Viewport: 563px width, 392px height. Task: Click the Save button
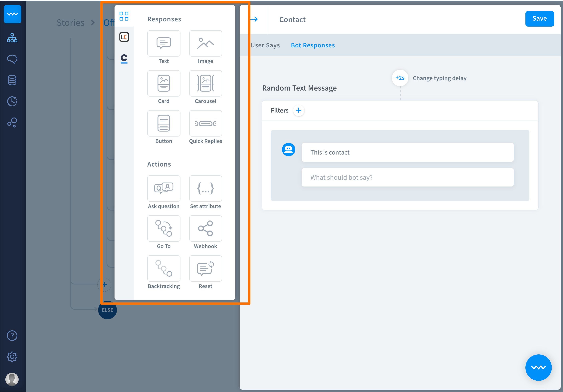[539, 19]
